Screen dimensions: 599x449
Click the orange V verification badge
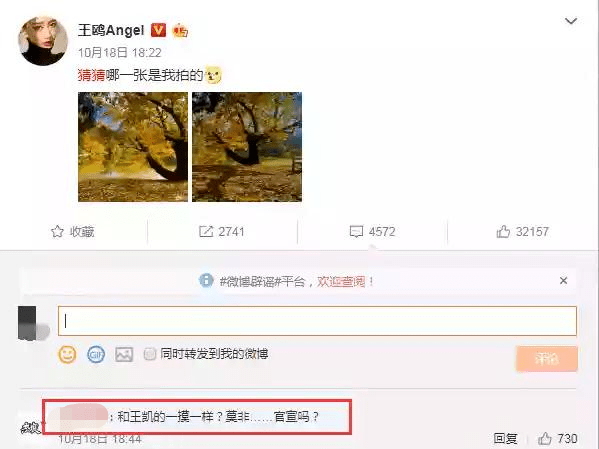pyautogui.click(x=158, y=30)
